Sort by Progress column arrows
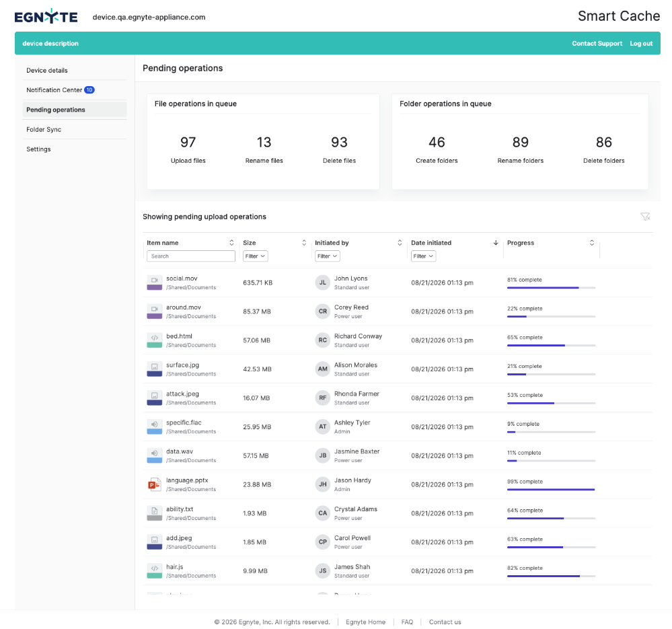672x629 pixels. (592, 242)
